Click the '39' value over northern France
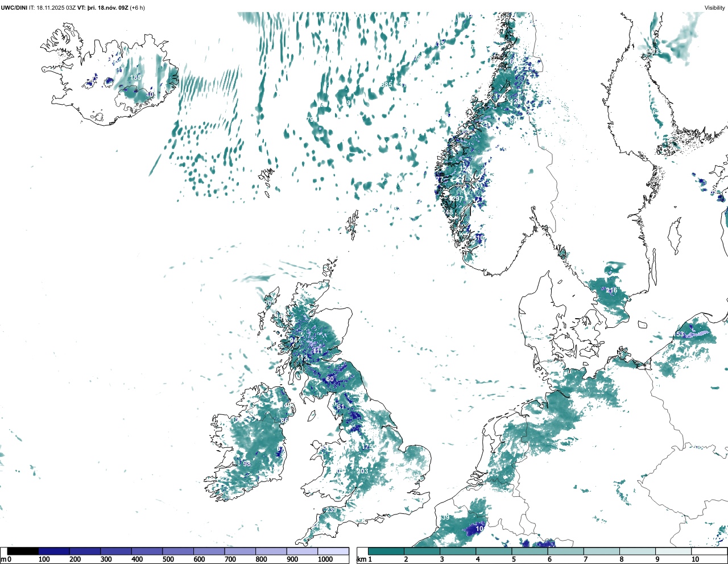This screenshot has width=728, height=564. tap(445, 517)
